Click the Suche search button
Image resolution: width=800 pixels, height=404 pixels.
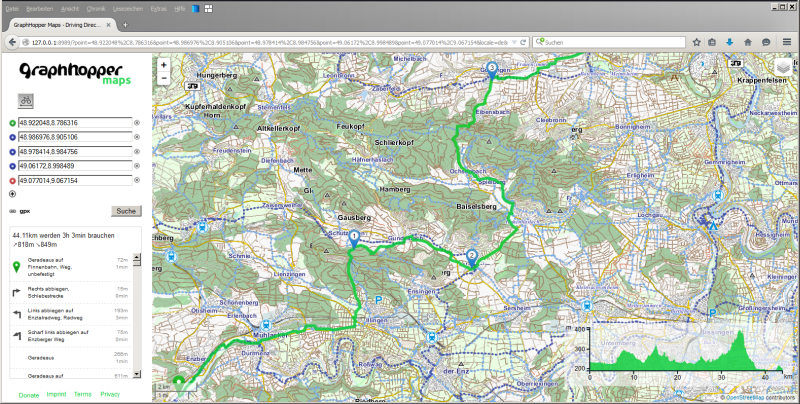pos(126,211)
